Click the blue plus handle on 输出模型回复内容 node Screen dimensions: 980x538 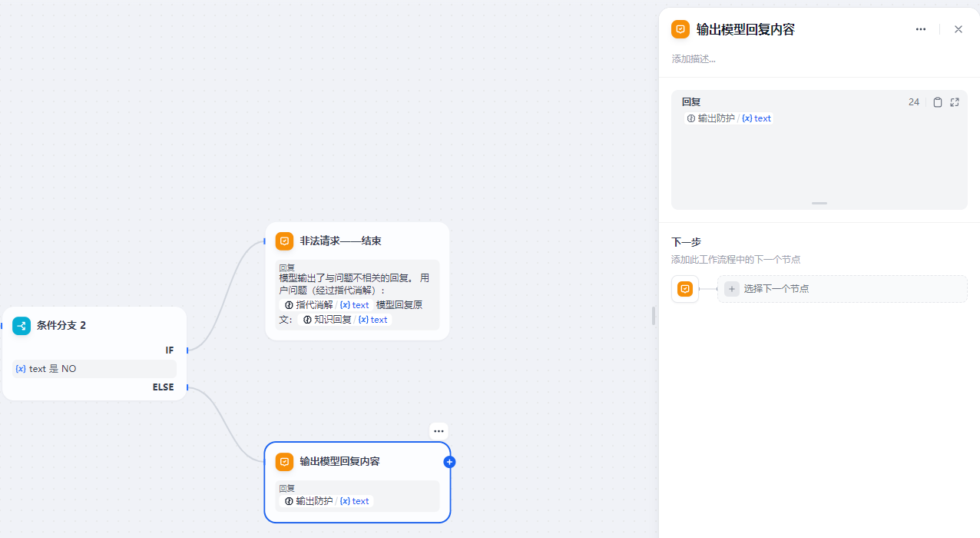click(450, 462)
